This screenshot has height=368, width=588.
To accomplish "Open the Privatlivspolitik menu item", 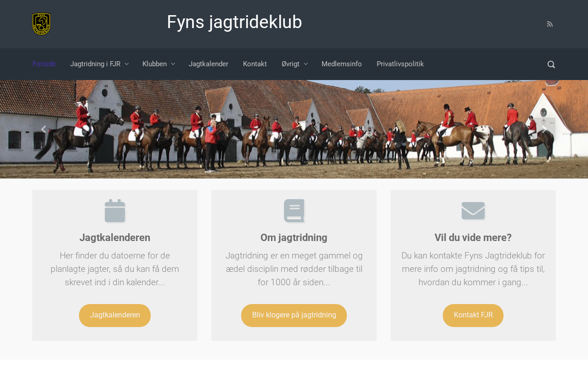I will pos(400,64).
